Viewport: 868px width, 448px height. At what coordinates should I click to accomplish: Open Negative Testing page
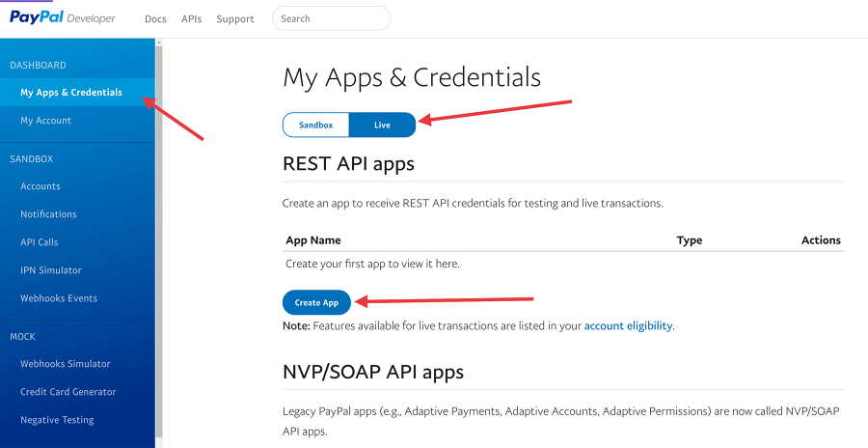(57, 420)
